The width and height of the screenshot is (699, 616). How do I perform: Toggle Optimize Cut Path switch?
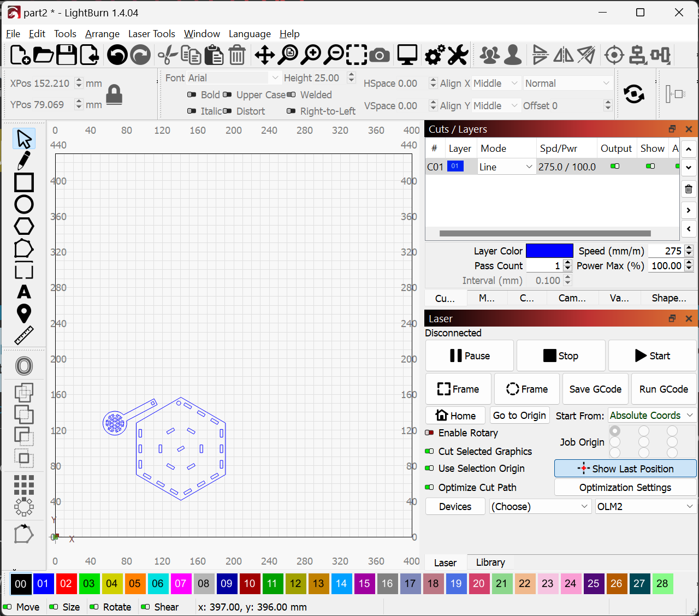[429, 488]
